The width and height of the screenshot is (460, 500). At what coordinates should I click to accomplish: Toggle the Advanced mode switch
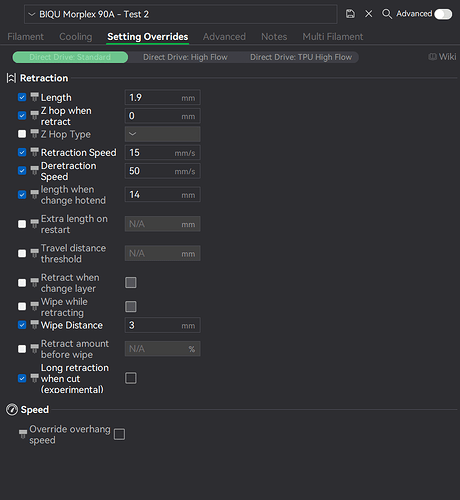(x=443, y=14)
